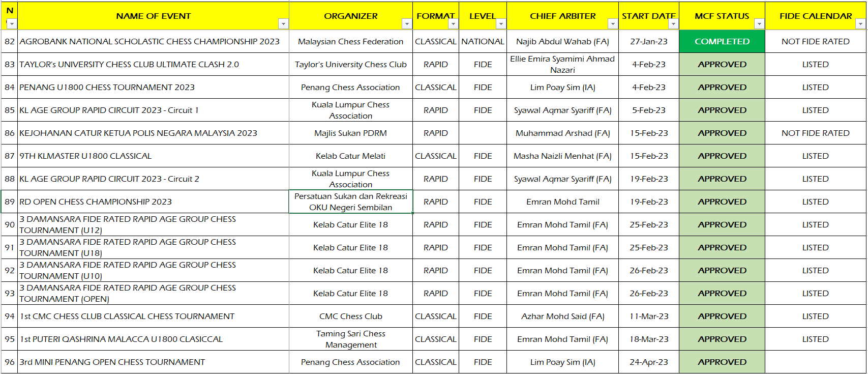Click the 27-Jan-23 start date cell
This screenshot has width=868, height=374.
click(x=648, y=42)
